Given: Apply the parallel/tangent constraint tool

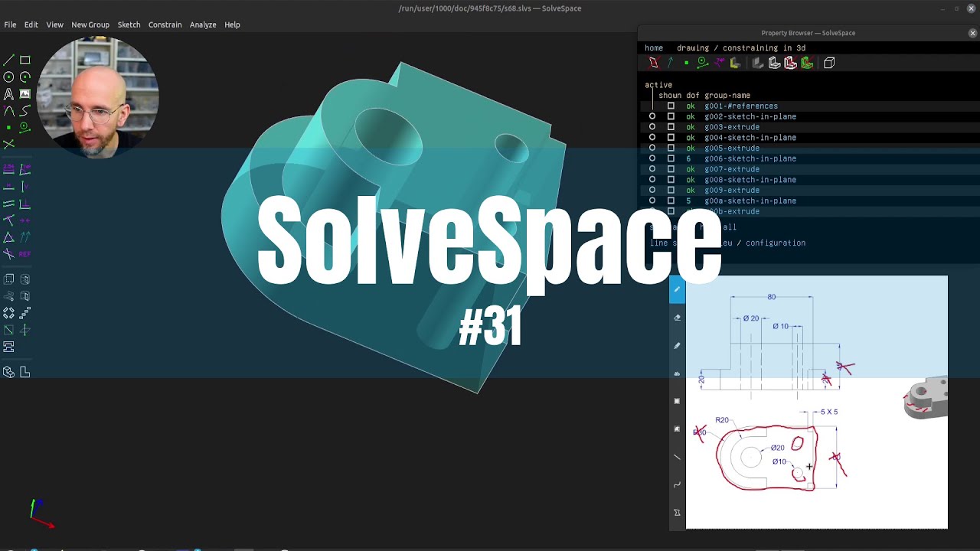Looking at the screenshot, I should click(8, 204).
